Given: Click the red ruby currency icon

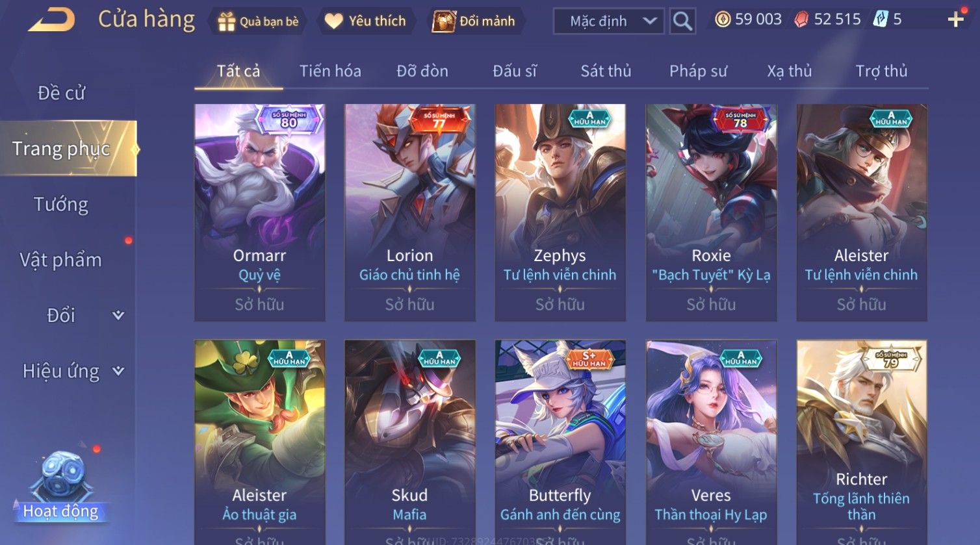Looking at the screenshot, I should [x=802, y=19].
